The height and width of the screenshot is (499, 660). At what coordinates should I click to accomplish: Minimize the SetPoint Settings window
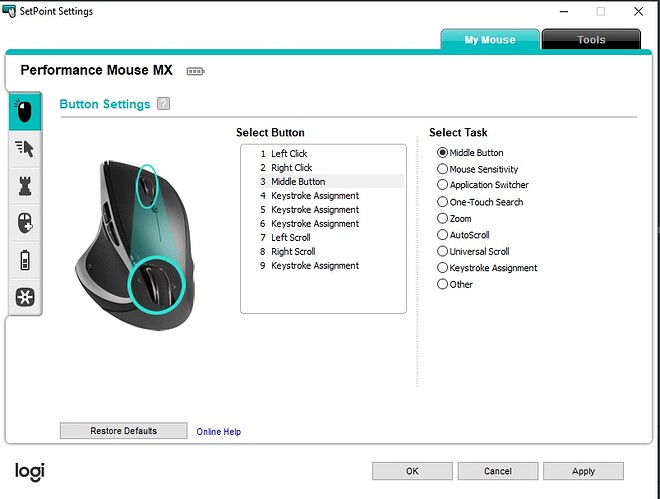point(564,11)
